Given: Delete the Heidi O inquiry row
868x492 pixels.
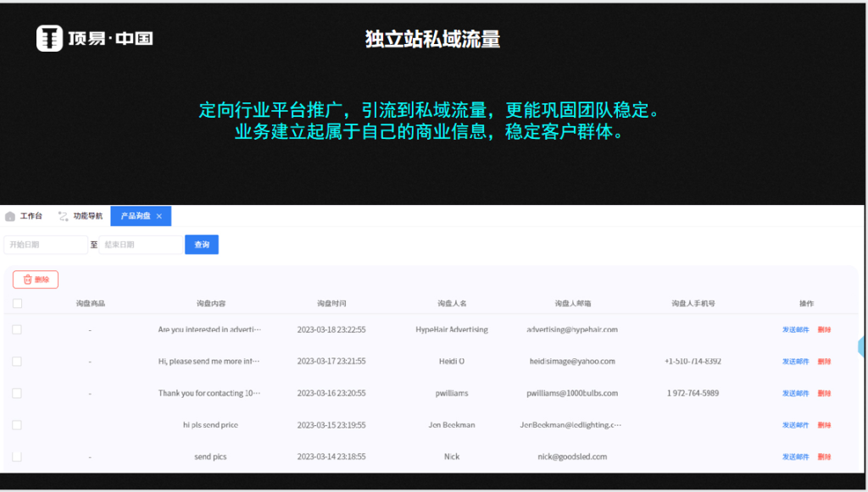Looking at the screenshot, I should tap(824, 361).
